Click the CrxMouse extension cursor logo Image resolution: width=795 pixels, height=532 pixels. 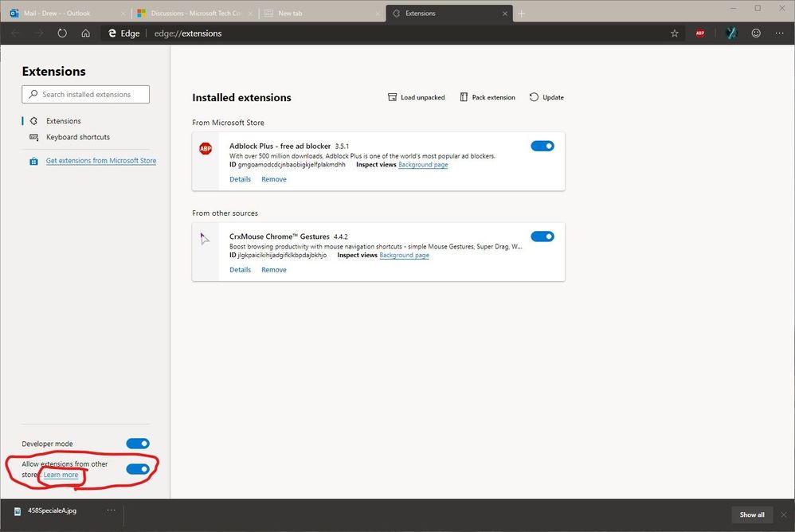coord(205,239)
